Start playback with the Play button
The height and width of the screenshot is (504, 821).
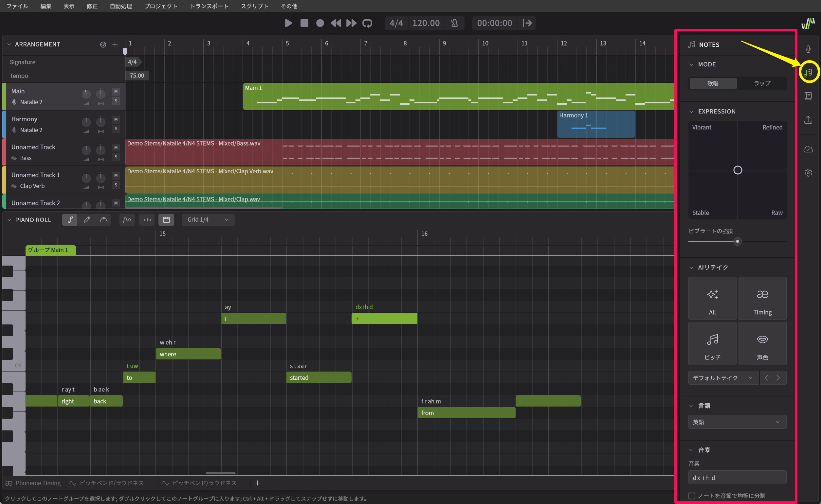point(289,23)
